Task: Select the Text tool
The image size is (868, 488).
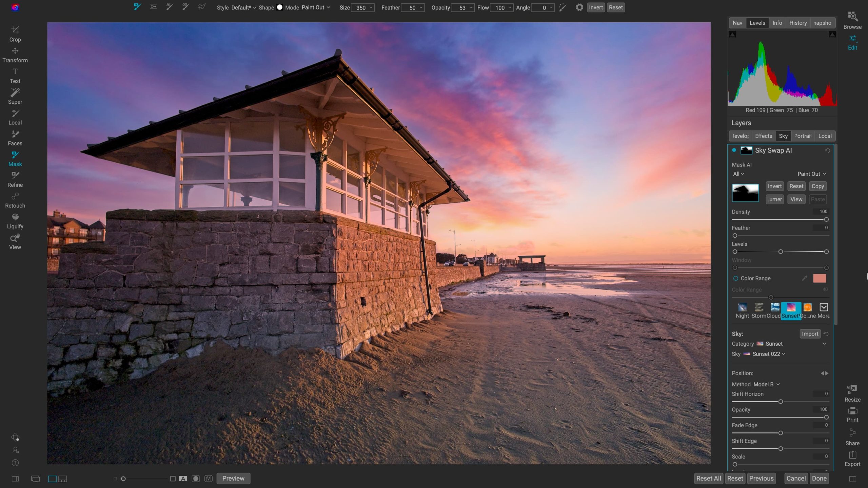Action: coord(15,75)
